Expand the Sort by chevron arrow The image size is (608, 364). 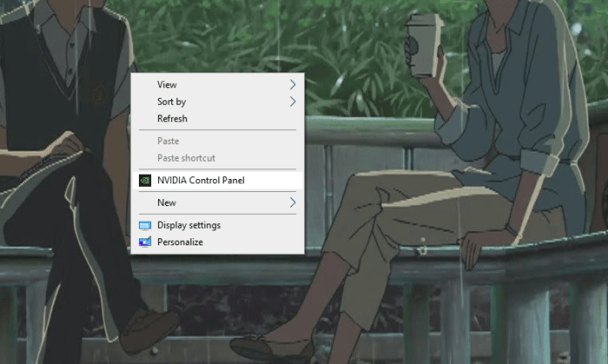point(293,101)
